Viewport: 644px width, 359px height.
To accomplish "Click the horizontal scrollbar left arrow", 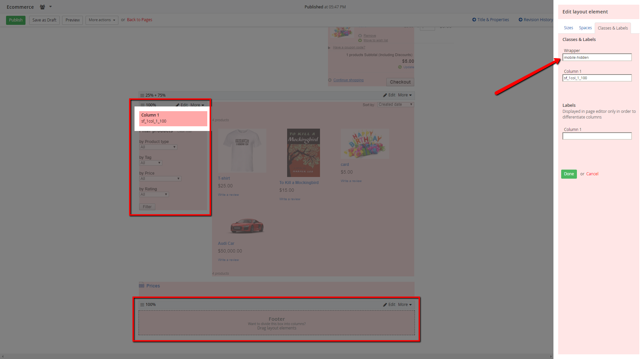I will pos(3,356).
